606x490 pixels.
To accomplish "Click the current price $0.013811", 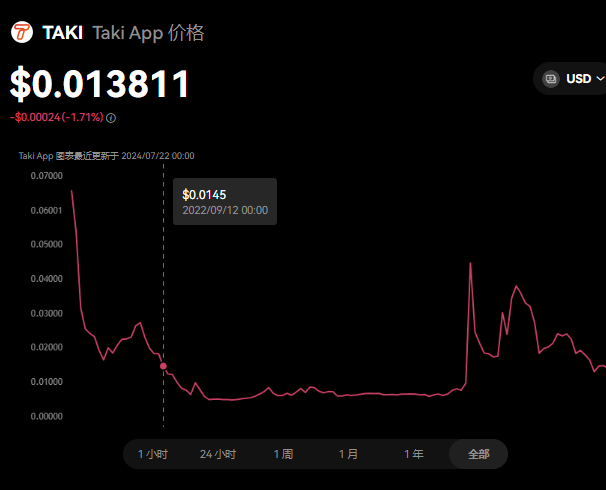I will [100, 84].
